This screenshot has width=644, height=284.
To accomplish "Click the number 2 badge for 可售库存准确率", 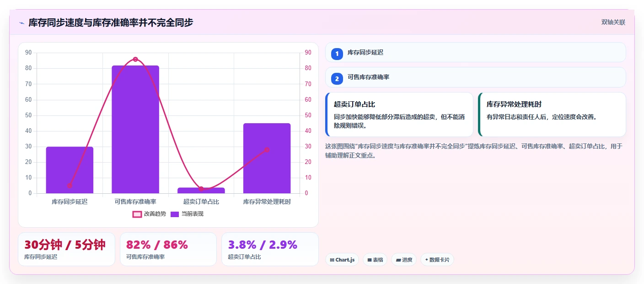I will (337, 79).
